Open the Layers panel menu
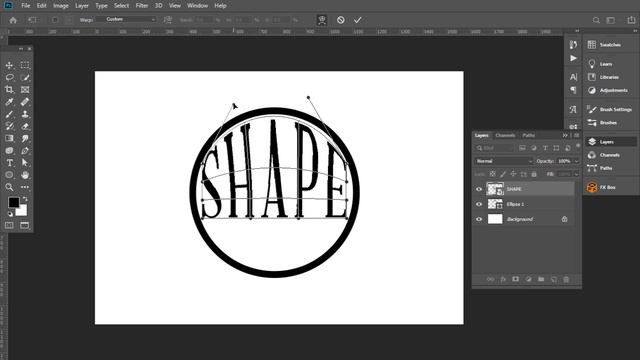The height and width of the screenshot is (360, 640). (x=577, y=135)
